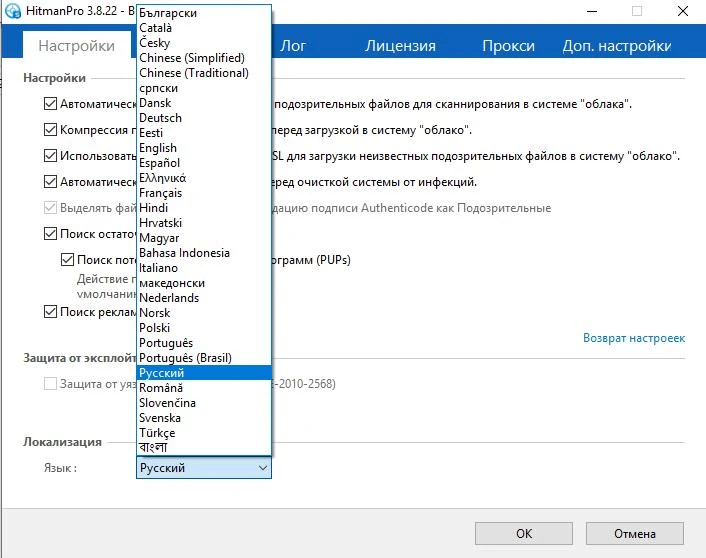706x558 pixels.
Task: Open the Доп. настройки tab
Action: (616, 46)
